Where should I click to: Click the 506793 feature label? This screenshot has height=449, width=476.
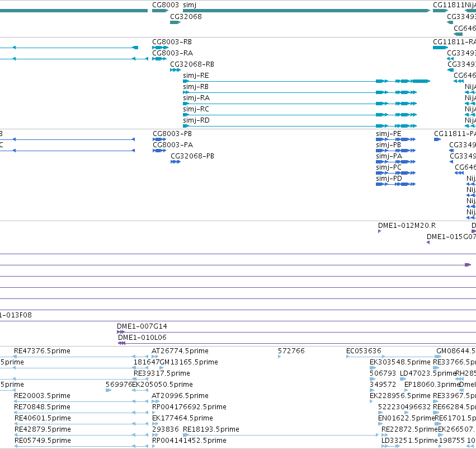383,373
